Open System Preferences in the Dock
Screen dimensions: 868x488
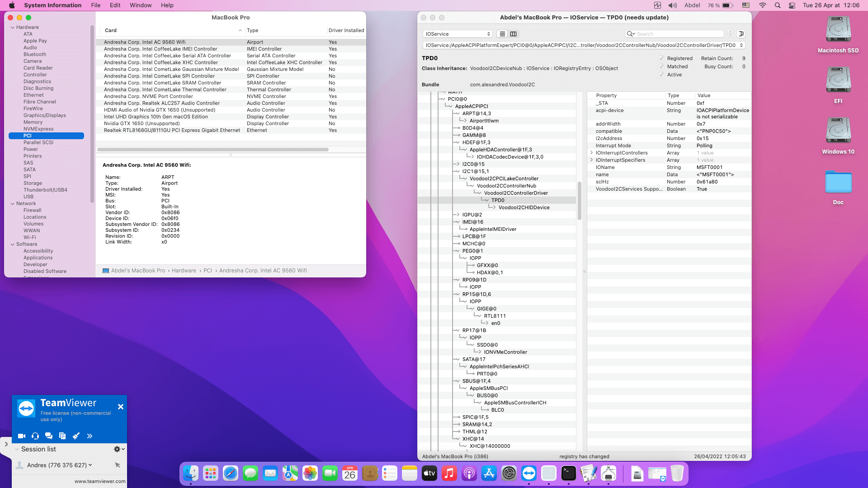point(509,473)
